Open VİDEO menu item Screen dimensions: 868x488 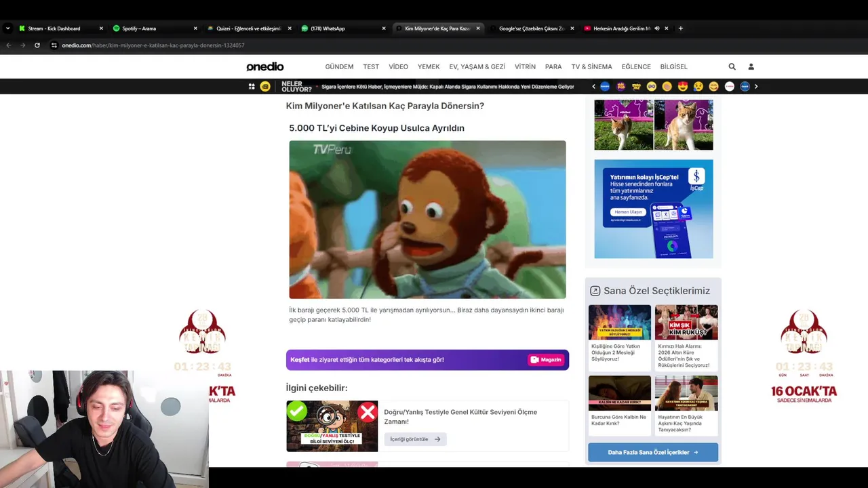[x=398, y=66]
